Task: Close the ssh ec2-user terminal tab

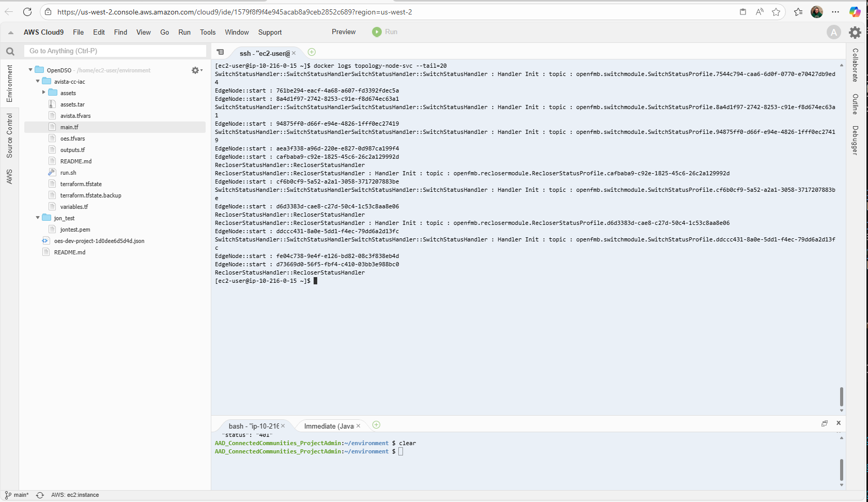Action: tap(294, 53)
